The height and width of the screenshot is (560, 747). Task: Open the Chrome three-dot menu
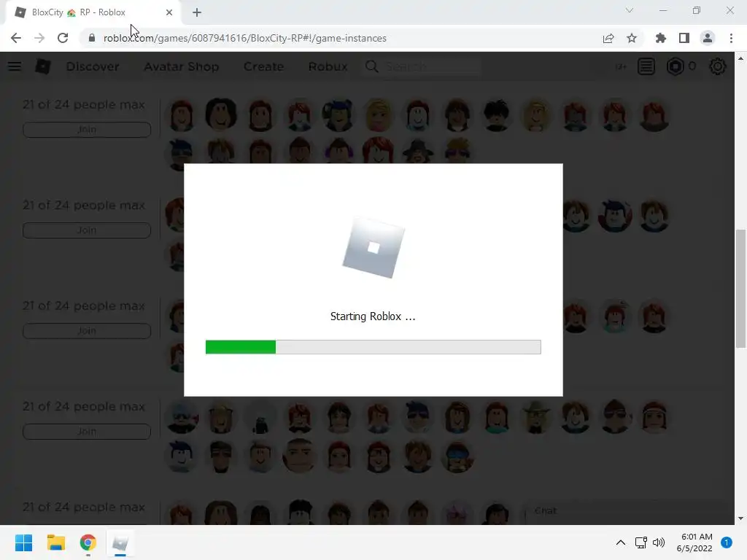point(731,38)
